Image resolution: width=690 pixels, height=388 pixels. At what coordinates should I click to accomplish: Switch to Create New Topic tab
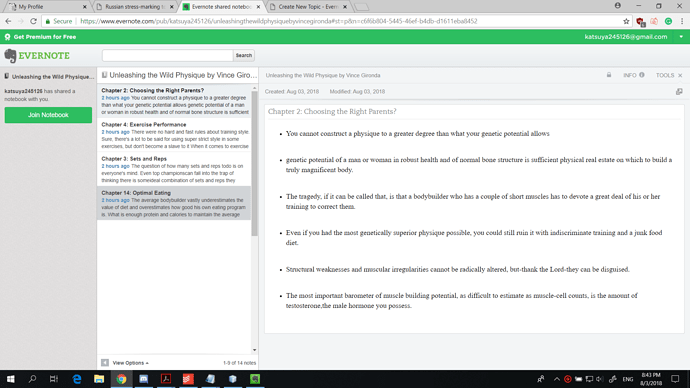coord(308,7)
